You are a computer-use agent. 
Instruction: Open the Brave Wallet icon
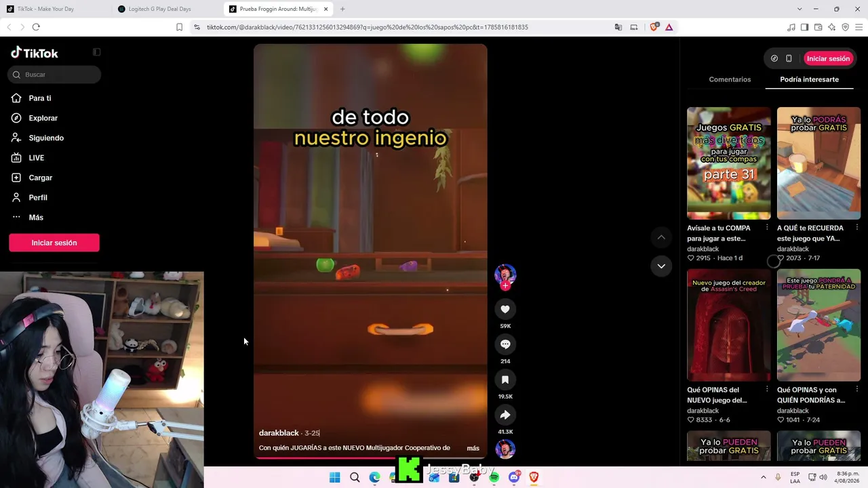pyautogui.click(x=818, y=27)
